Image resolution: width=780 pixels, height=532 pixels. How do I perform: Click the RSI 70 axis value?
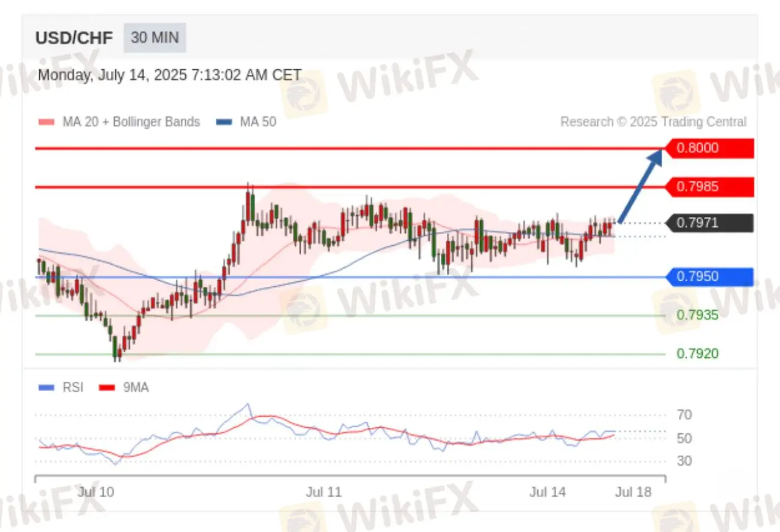click(684, 415)
